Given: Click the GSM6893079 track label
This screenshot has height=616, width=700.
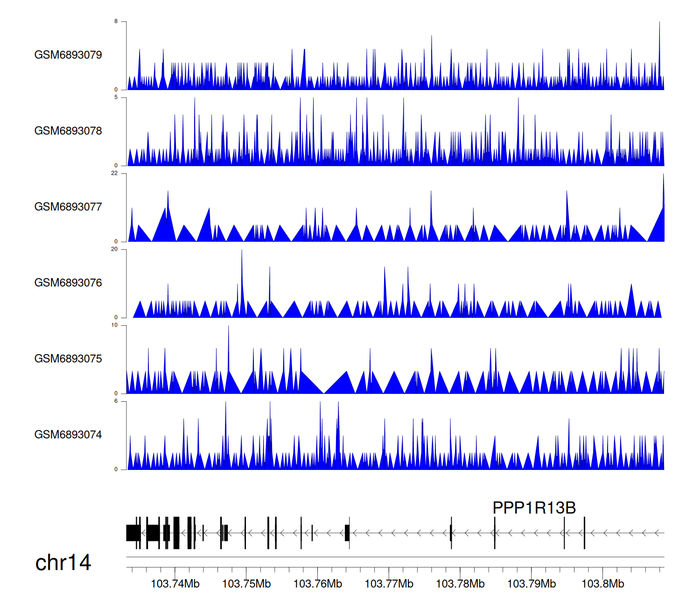Looking at the screenshot, I should pos(68,55).
